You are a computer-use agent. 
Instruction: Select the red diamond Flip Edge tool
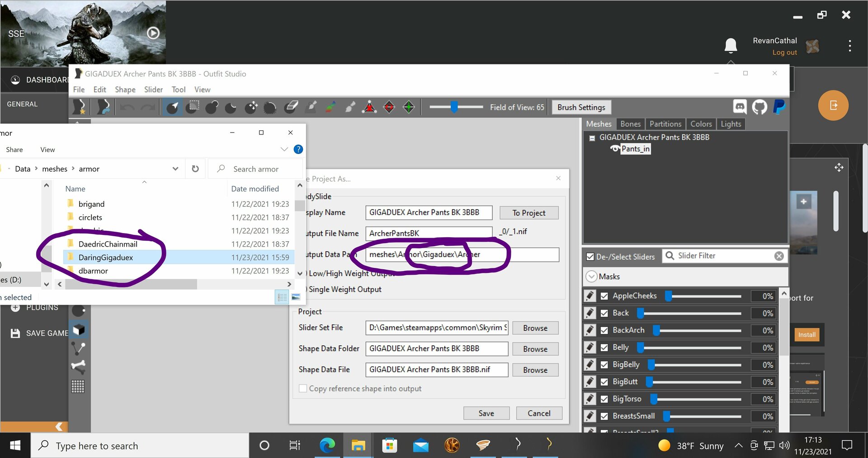pos(389,107)
